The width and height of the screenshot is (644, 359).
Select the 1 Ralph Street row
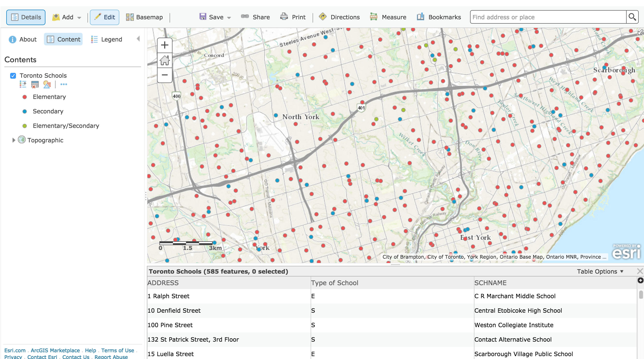point(392,296)
